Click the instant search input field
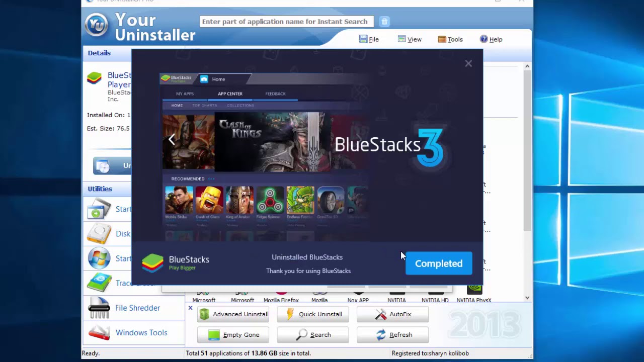The width and height of the screenshot is (644, 362). point(287,22)
